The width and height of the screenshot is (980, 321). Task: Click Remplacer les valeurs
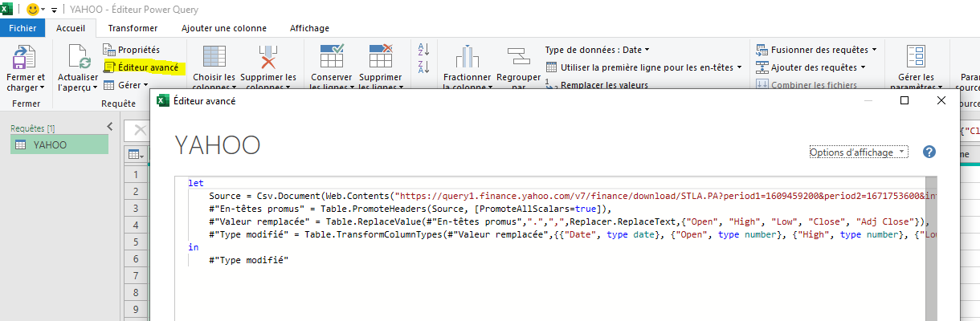pyautogui.click(x=597, y=84)
